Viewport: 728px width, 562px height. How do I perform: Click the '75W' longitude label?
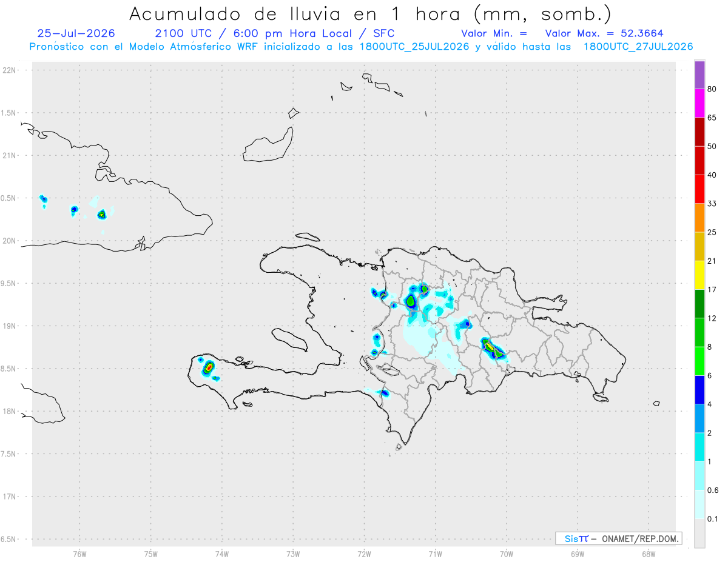click(x=151, y=553)
